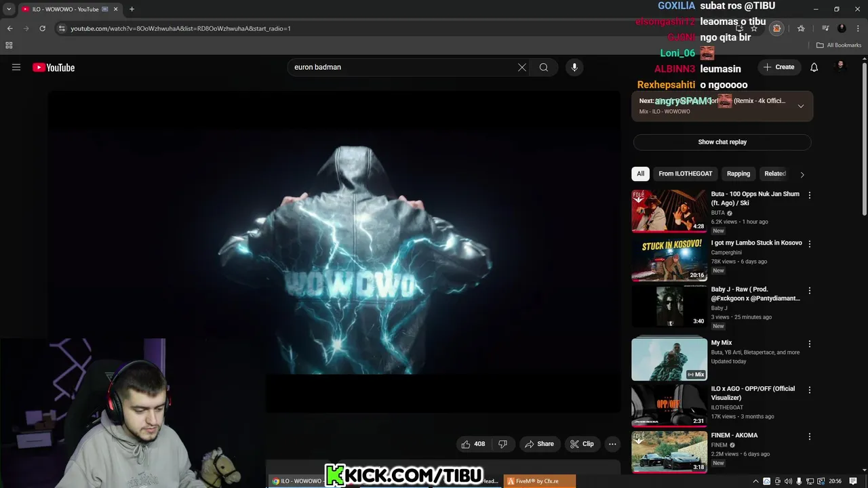The width and height of the screenshot is (868, 488).
Task: Bookmark this page with the star
Action: [x=754, y=28]
